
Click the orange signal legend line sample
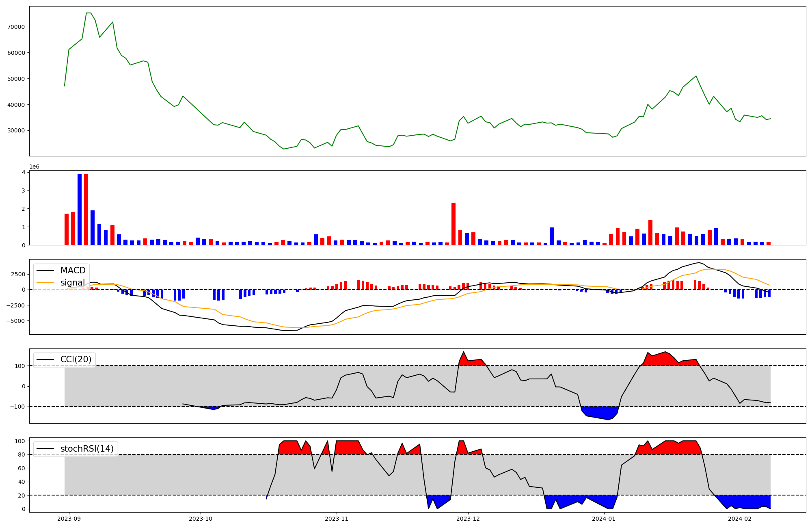click(45, 283)
